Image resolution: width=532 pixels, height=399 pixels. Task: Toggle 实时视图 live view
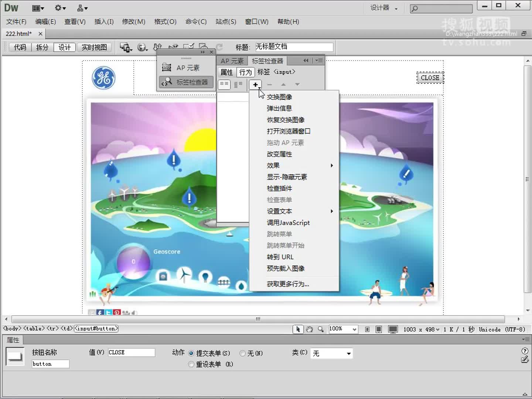tap(94, 47)
